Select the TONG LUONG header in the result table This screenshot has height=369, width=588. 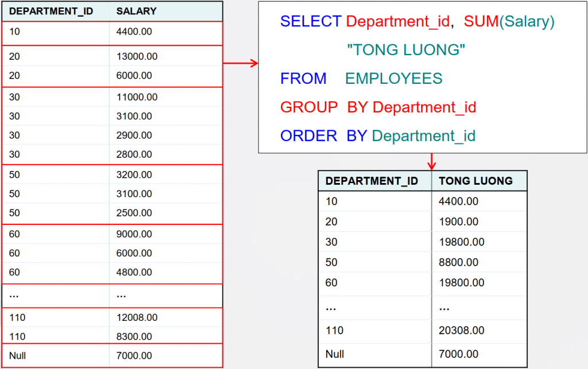475,181
